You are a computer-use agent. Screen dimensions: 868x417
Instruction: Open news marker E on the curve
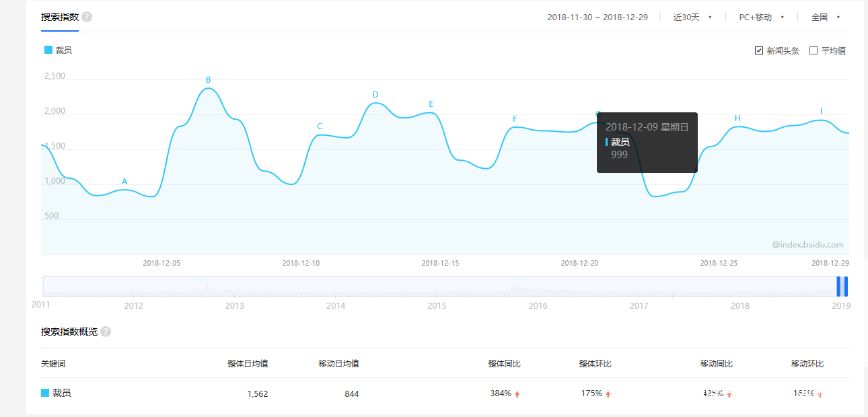point(431,104)
